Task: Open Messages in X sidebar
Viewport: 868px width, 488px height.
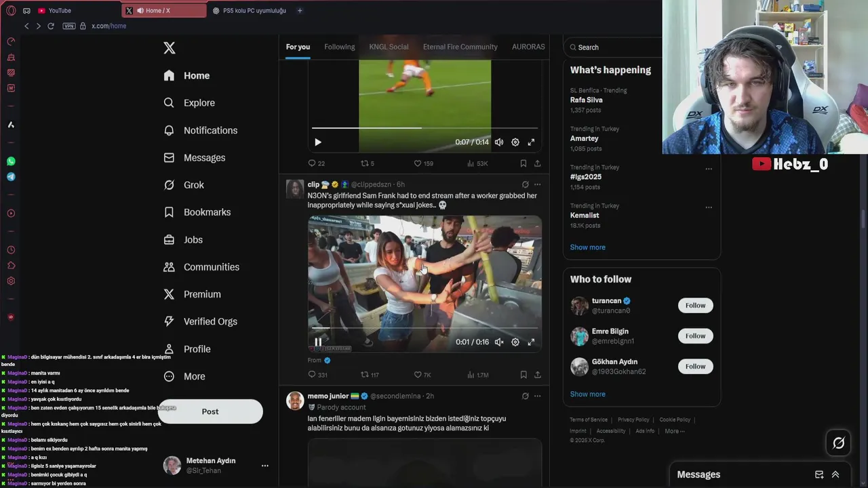Action: 194,157
